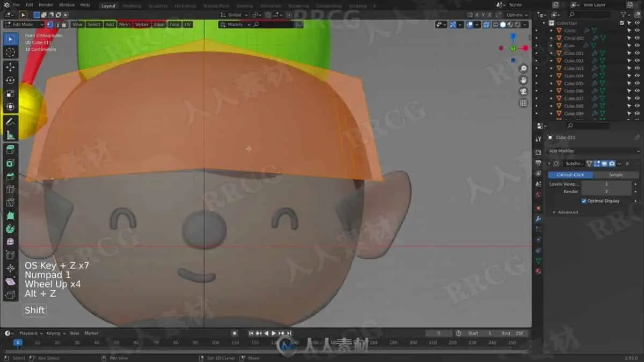Select the Rip Region tool
Screen dimensions: 644x362
coord(10,294)
